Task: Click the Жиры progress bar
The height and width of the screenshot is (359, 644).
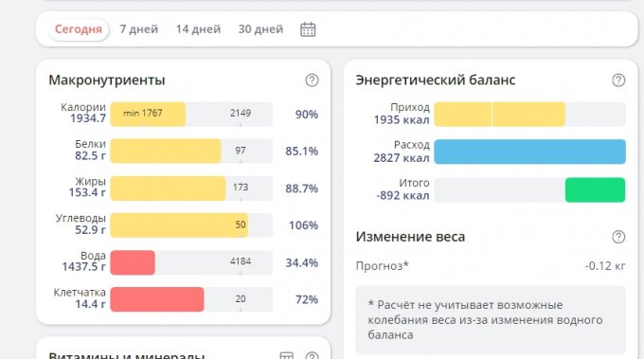Action: click(191, 188)
